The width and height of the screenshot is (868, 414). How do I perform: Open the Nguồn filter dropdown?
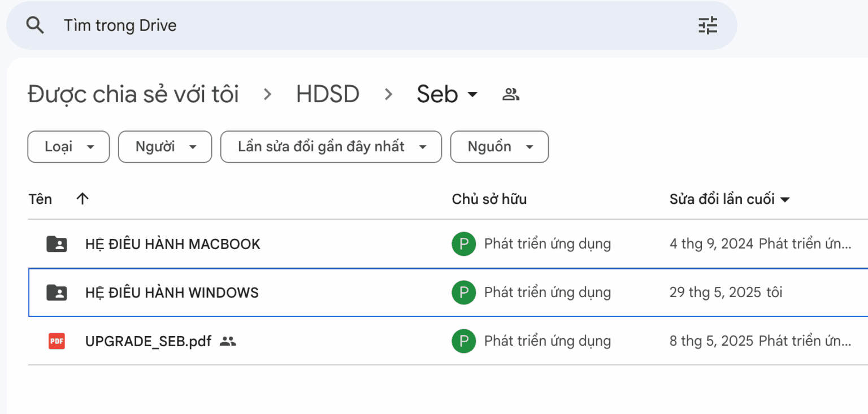499,147
